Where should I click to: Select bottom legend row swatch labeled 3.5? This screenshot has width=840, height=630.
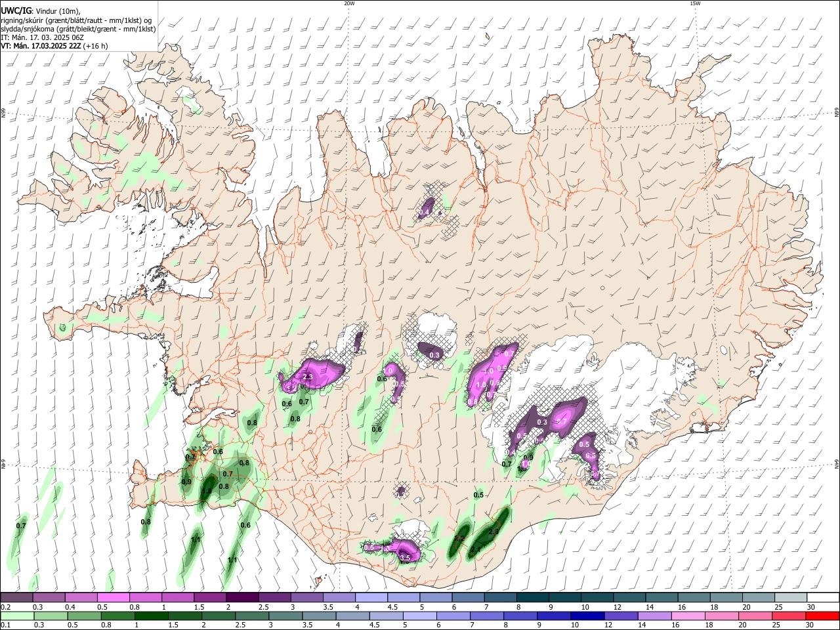click(318, 616)
